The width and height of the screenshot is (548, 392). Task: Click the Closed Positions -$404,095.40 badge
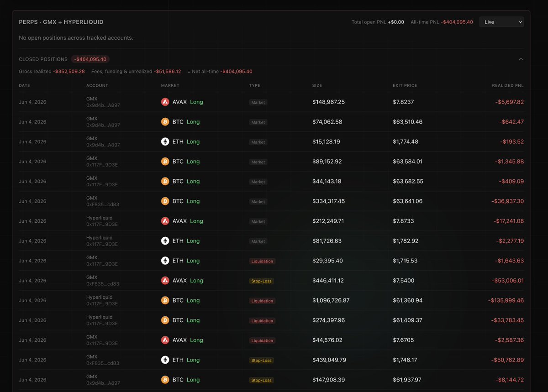click(x=90, y=59)
